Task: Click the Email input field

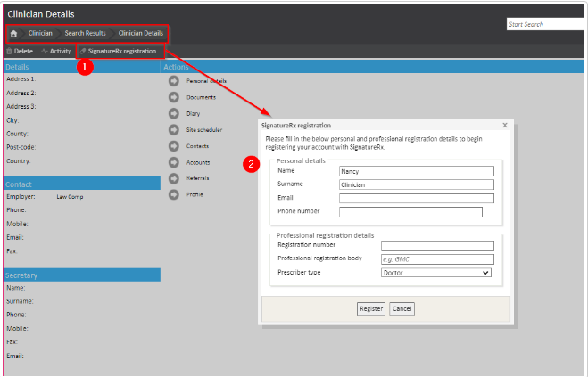Action: coord(416,199)
